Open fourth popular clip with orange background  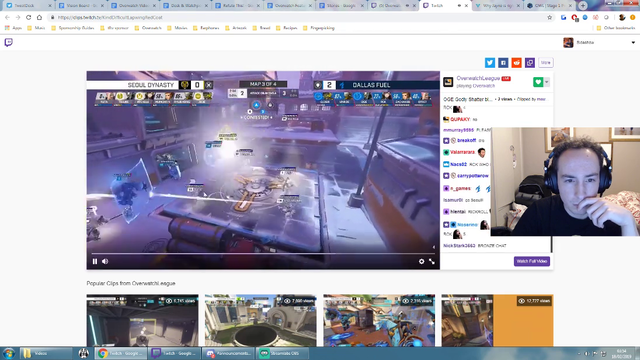point(498,320)
